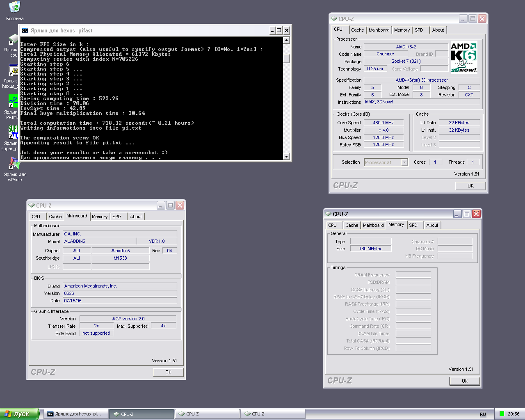Screen dimensions: 525x420
Task: Click the Code Name Chomper field
Action: click(x=386, y=54)
